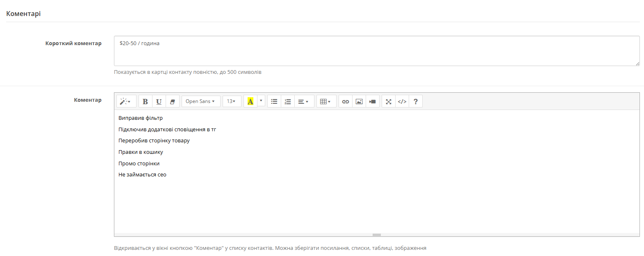This screenshot has height=256, width=644.
Task: Click the short comment text field
Action: [x=377, y=51]
